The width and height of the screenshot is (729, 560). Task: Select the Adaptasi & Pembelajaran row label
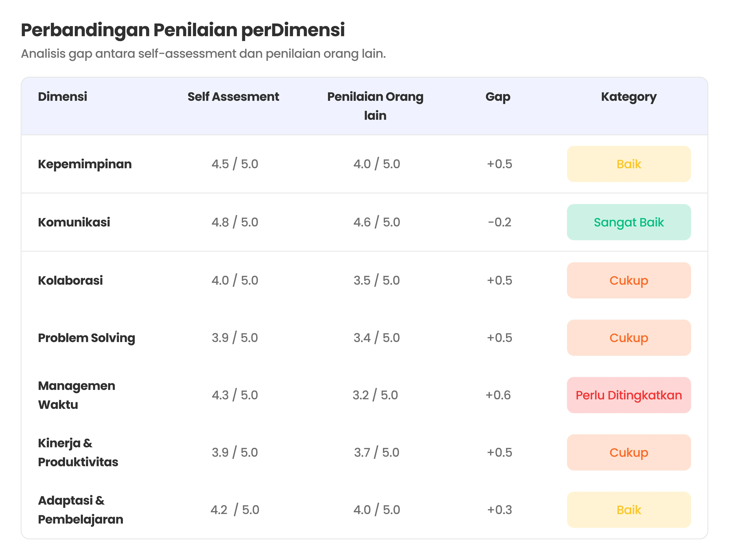[80, 510]
